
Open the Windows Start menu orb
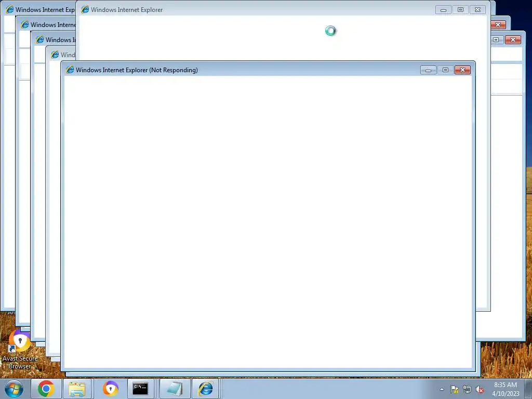pyautogui.click(x=14, y=389)
